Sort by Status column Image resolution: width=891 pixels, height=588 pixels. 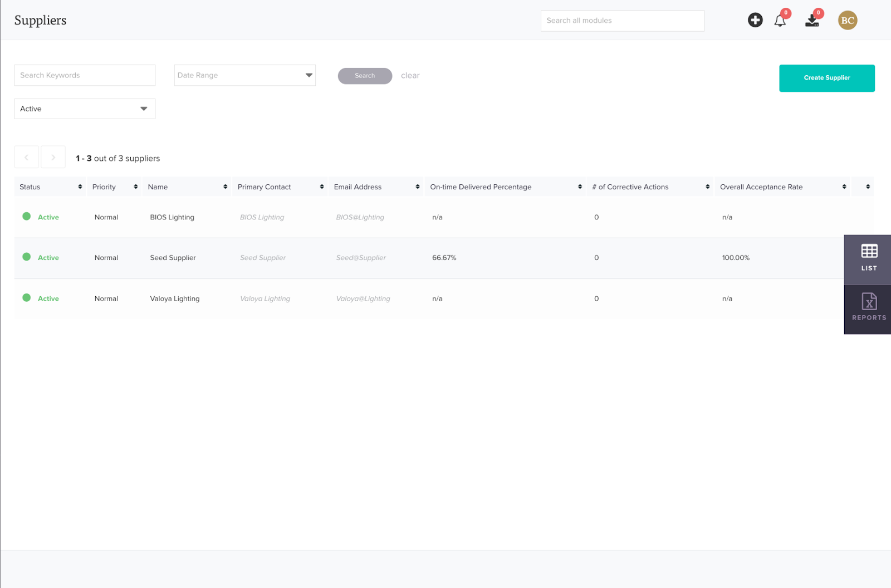click(80, 187)
